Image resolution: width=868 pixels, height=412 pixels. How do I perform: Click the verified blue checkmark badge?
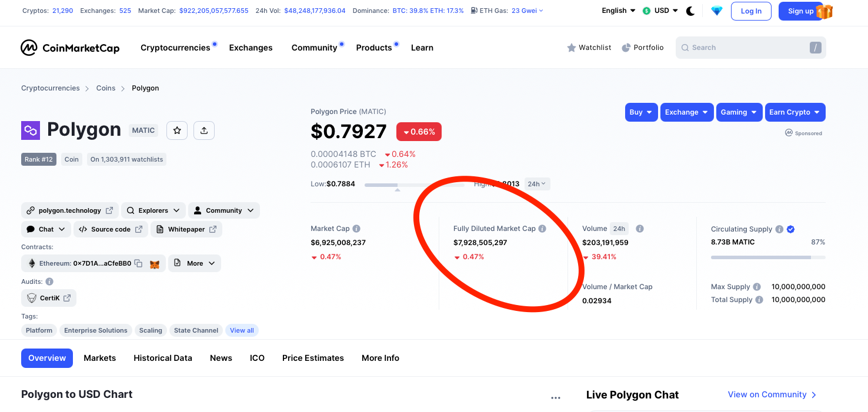point(791,229)
